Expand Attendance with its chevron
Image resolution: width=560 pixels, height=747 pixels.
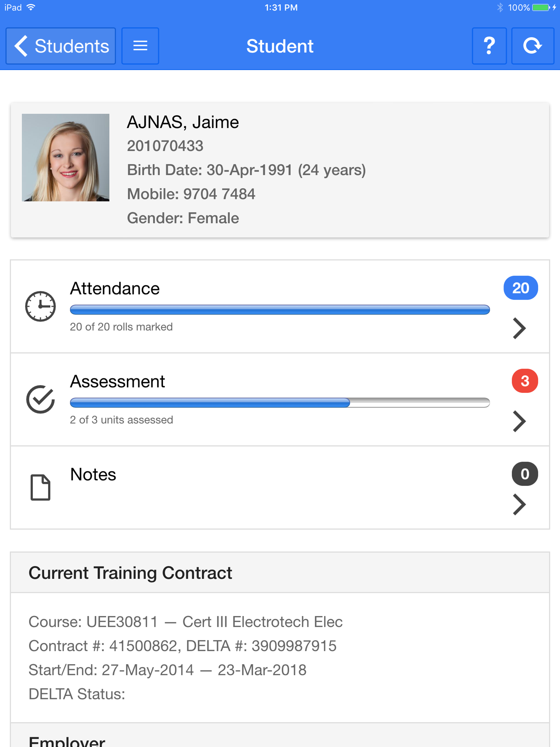coord(519,328)
